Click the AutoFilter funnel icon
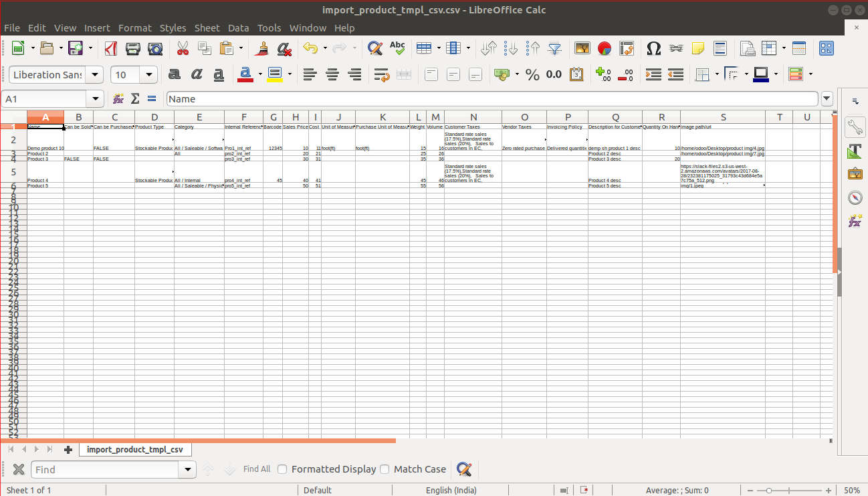The width and height of the screenshot is (868, 496). tap(554, 48)
